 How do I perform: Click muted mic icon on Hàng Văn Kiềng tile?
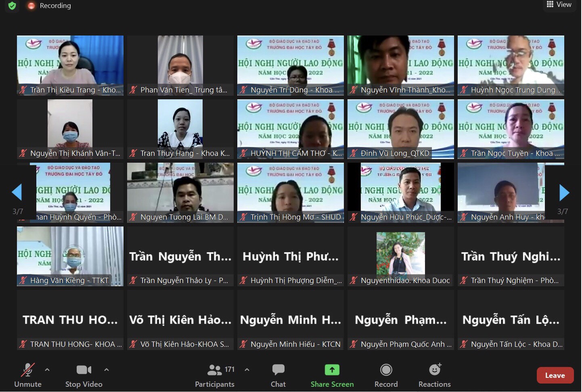click(x=23, y=281)
